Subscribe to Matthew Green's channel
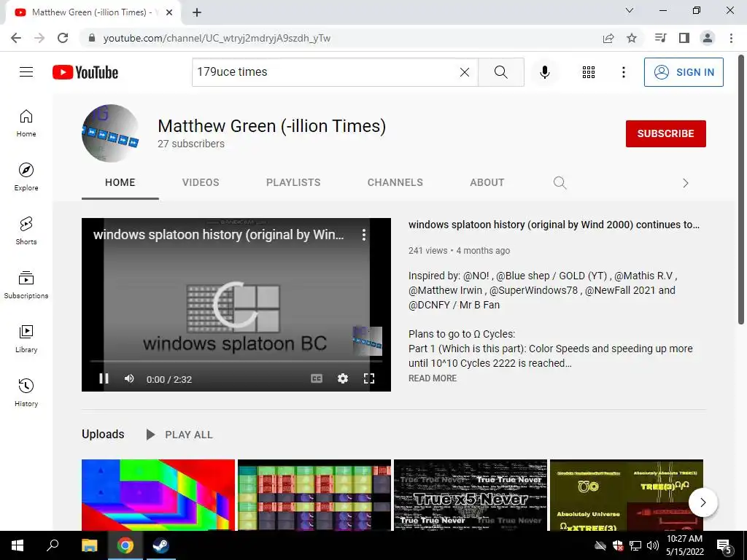The width and height of the screenshot is (747, 560). [x=665, y=134]
